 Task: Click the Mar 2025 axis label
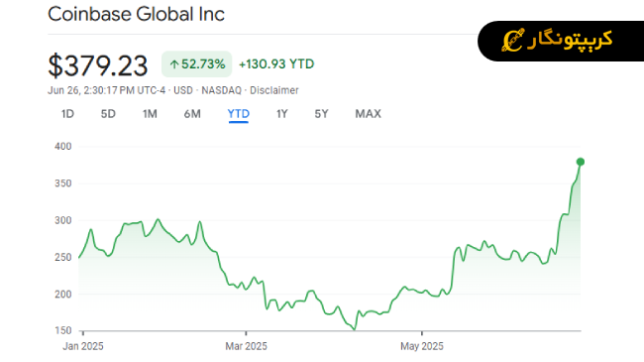(246, 346)
